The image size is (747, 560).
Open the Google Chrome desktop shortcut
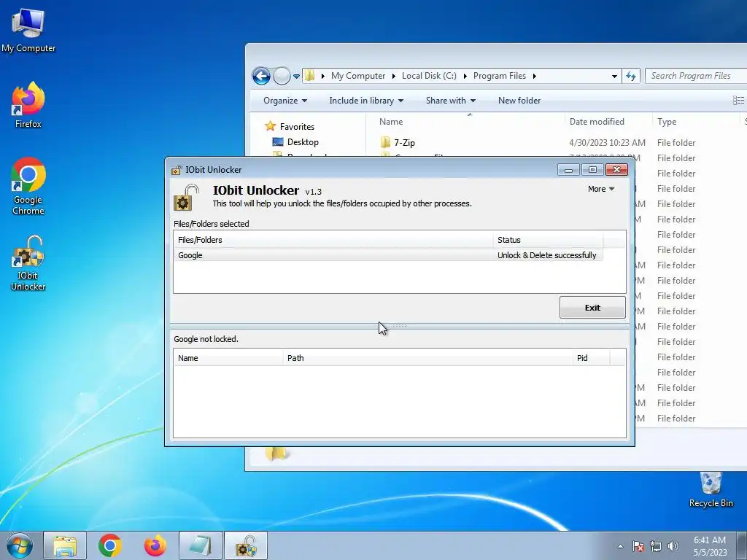(x=28, y=186)
